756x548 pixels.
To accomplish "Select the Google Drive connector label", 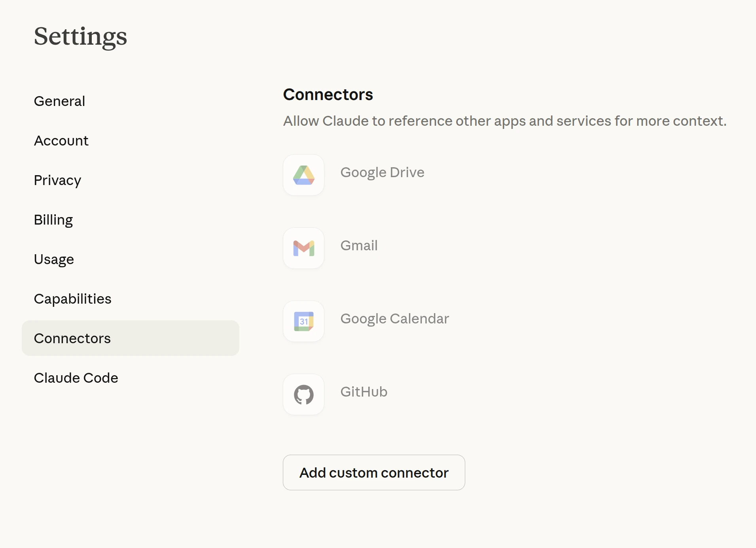I will (x=382, y=172).
